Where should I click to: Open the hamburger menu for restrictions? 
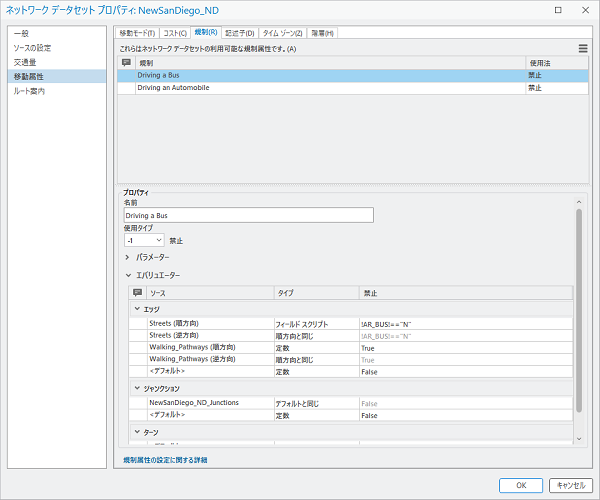(x=583, y=48)
